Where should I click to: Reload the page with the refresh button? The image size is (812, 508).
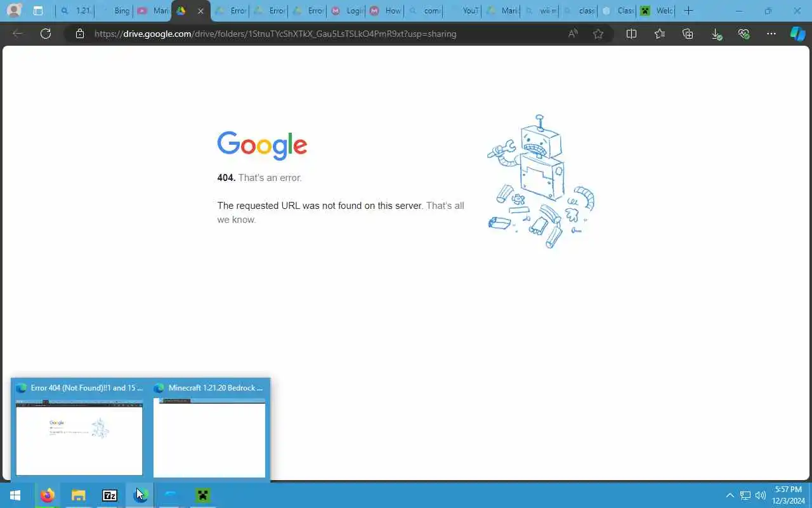tap(46, 34)
